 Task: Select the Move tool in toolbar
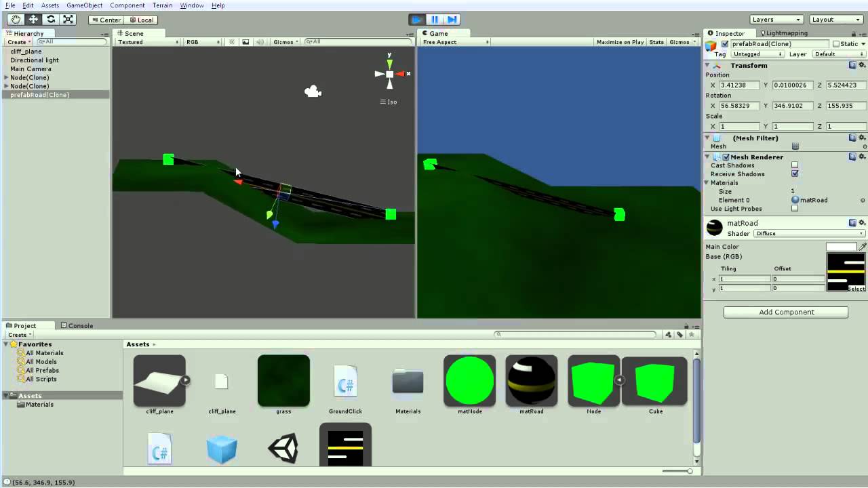point(33,20)
